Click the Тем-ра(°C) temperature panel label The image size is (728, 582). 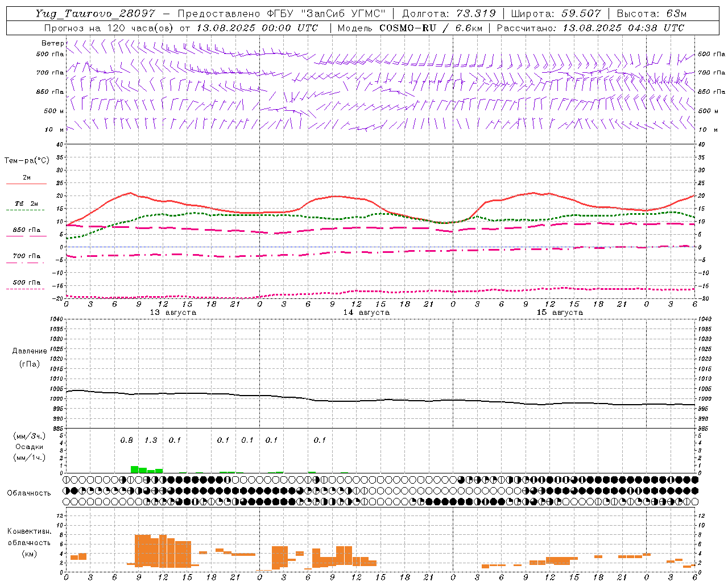pos(27,161)
